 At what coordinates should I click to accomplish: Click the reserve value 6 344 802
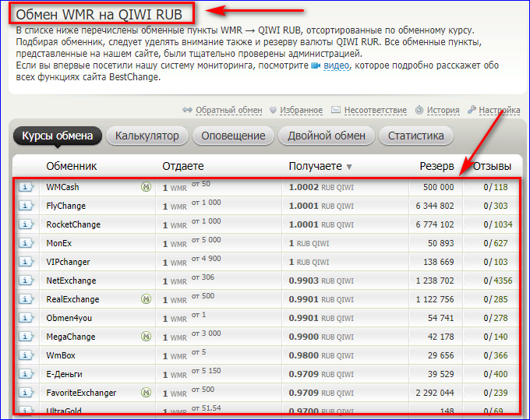click(x=435, y=206)
